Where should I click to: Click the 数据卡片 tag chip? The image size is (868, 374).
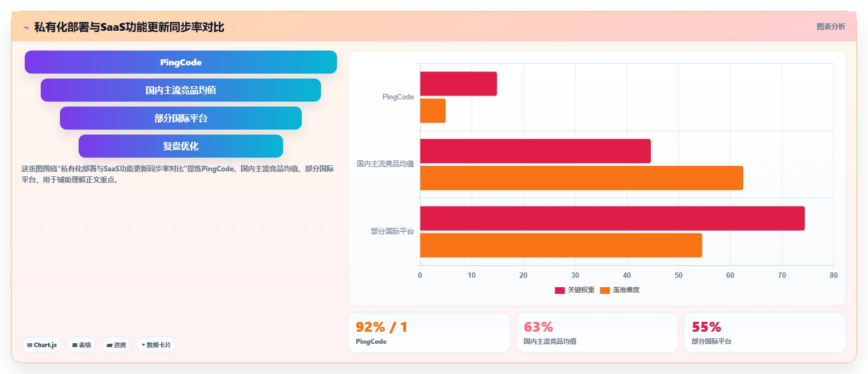pos(156,345)
